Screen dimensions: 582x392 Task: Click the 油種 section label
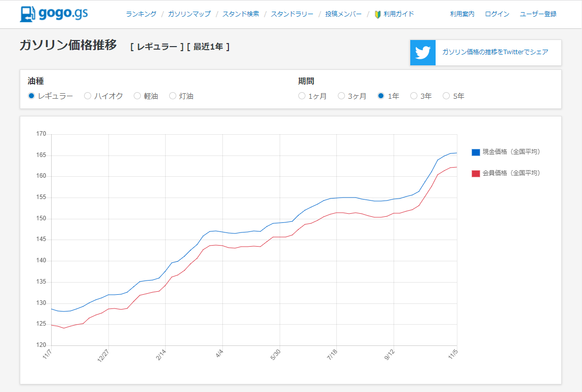tap(35, 81)
